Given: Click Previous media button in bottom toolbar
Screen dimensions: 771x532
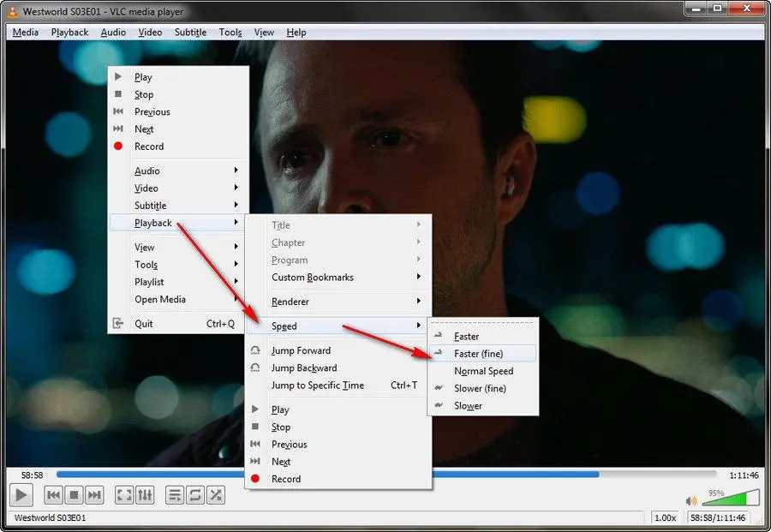Looking at the screenshot, I should click(x=54, y=495).
